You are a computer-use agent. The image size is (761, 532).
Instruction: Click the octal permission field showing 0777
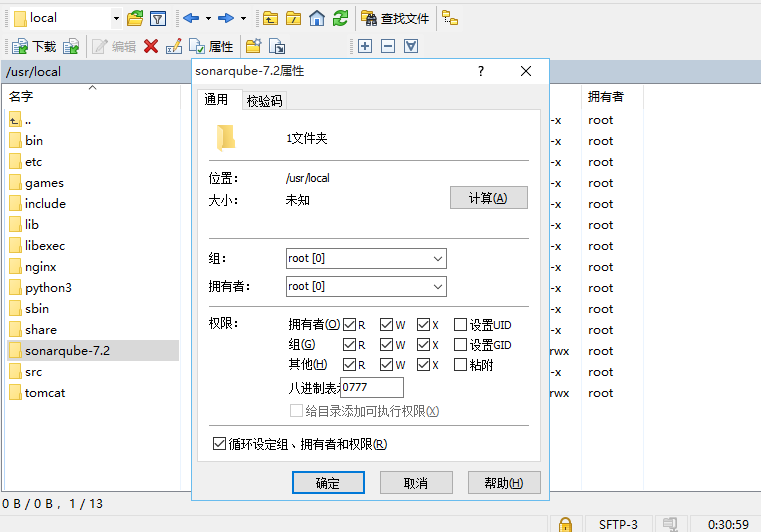coord(372,388)
